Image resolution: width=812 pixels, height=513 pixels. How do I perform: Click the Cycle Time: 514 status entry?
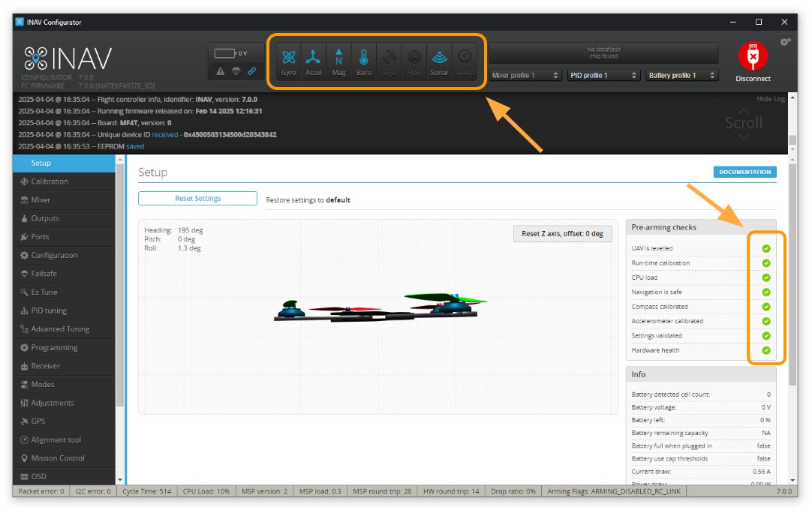(146, 491)
